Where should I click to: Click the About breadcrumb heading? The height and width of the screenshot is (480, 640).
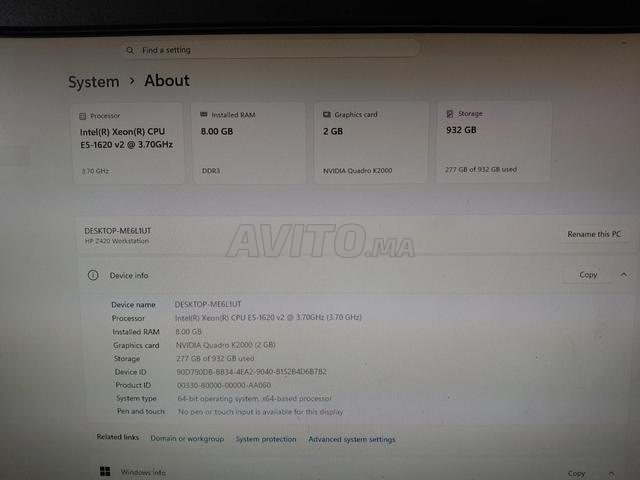[167, 80]
